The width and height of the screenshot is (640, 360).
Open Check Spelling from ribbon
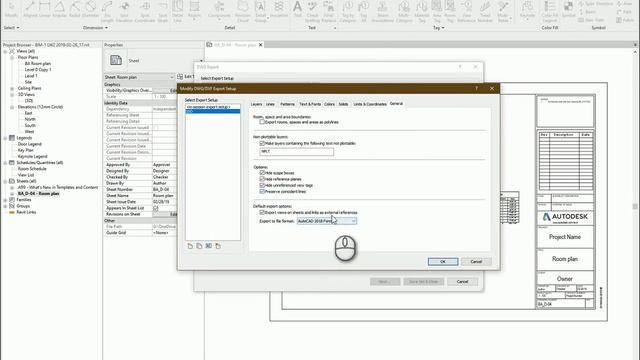(312, 11)
